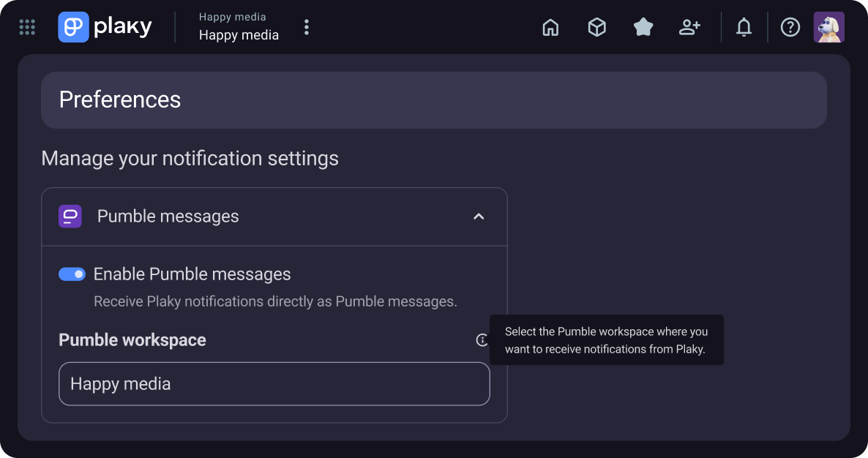Viewport: 868px width, 458px height.
Task: Open favorites star icon
Action: 643,27
